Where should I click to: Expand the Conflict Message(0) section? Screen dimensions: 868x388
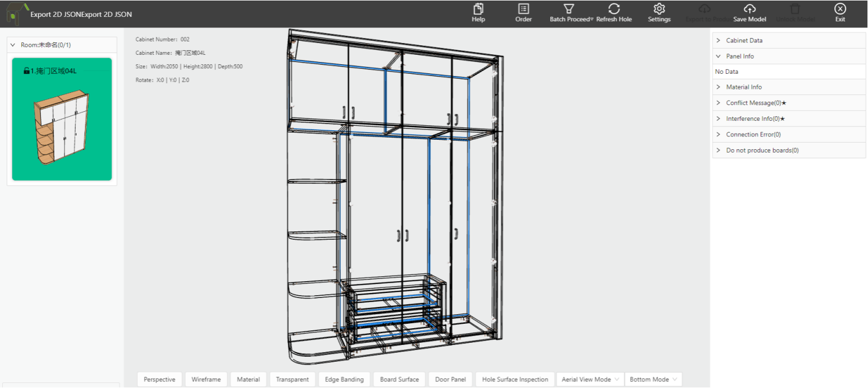[x=789, y=103]
